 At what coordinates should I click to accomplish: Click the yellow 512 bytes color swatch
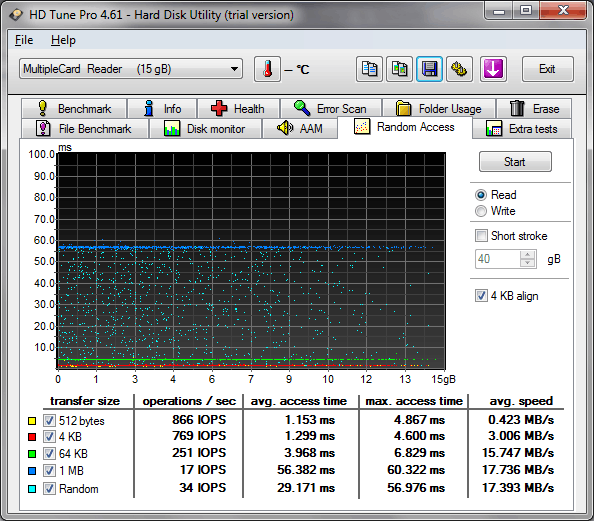point(32,421)
